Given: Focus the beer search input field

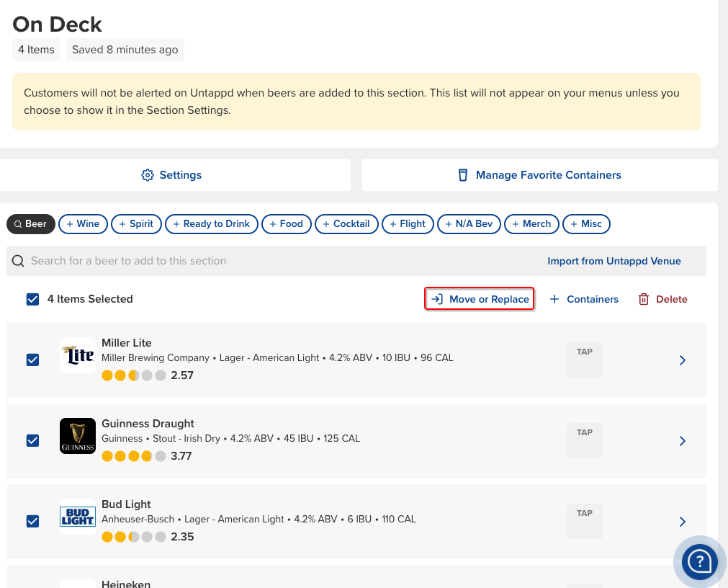Looking at the screenshot, I should [274, 261].
